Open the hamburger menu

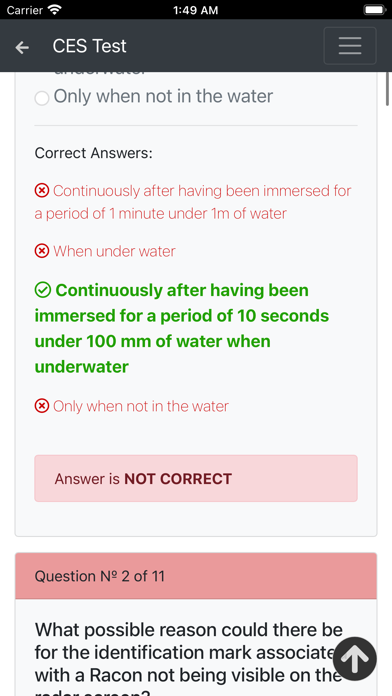click(350, 46)
